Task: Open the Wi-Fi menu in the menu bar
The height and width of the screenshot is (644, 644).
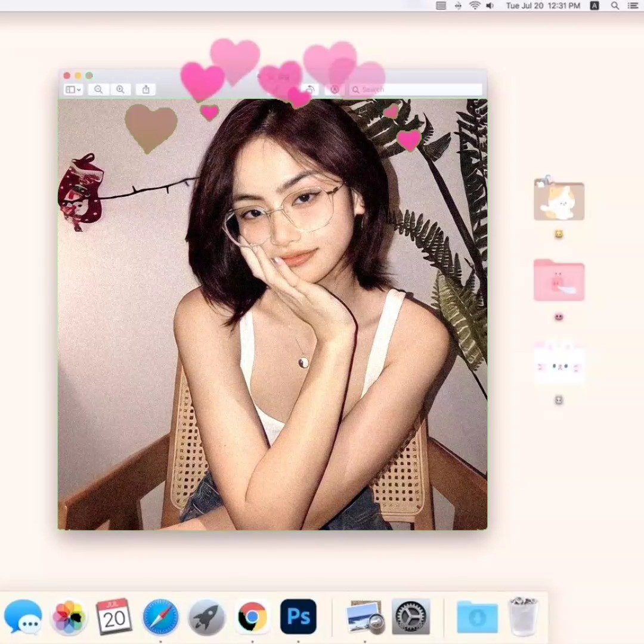Action: tap(475, 5)
